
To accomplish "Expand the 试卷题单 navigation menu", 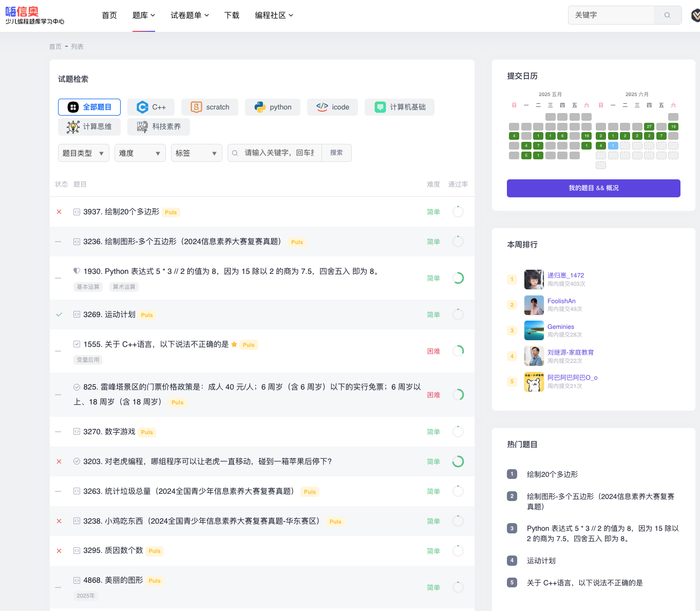I will click(x=190, y=15).
